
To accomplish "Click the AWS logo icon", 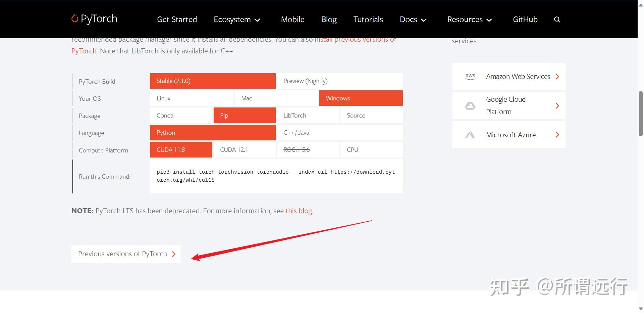I will click(x=470, y=77).
